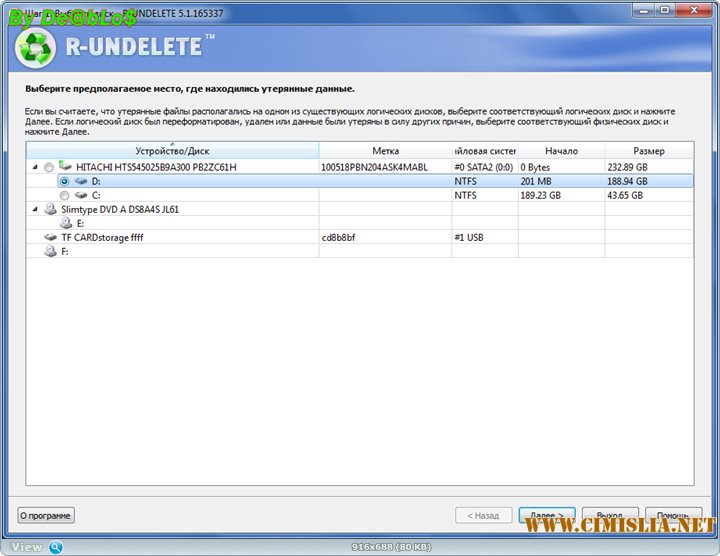Click the D: partition drive icon
The image size is (720, 556).
(x=80, y=182)
